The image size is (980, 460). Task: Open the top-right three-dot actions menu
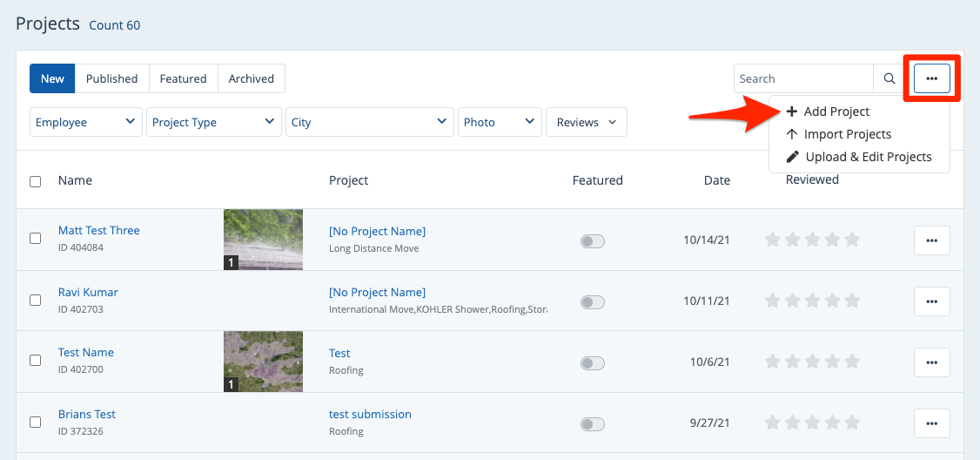(x=931, y=78)
